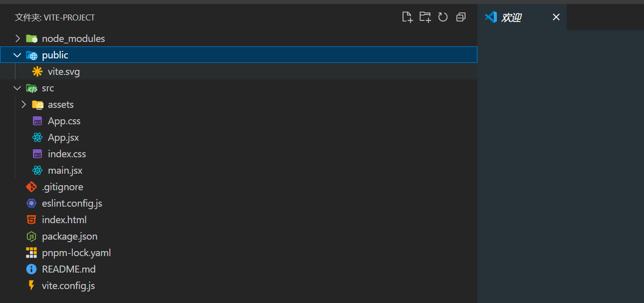Switch to the 欢迎 tab
Image resolution: width=644 pixels, height=303 pixels.
point(511,17)
